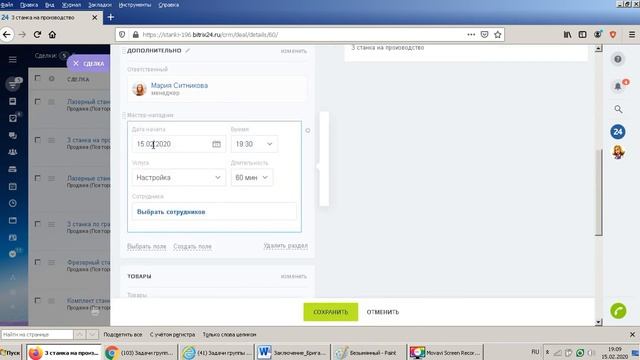Edit the ДОПОЛНИТЕЛЬНО section title pencil
The width and height of the screenshot is (640, 360).
click(x=188, y=51)
